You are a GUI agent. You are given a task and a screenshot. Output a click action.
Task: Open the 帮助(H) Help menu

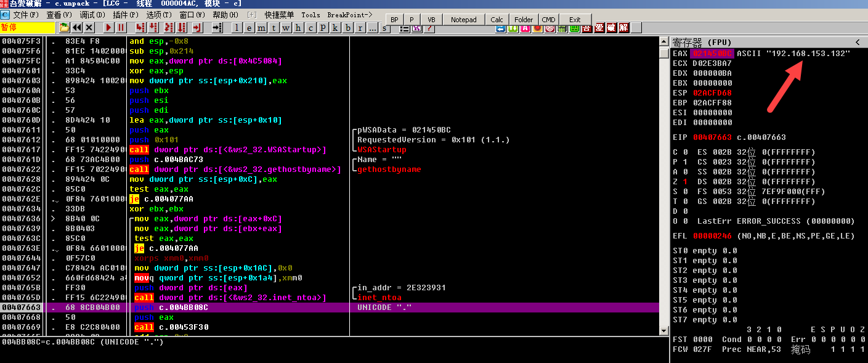coord(225,15)
